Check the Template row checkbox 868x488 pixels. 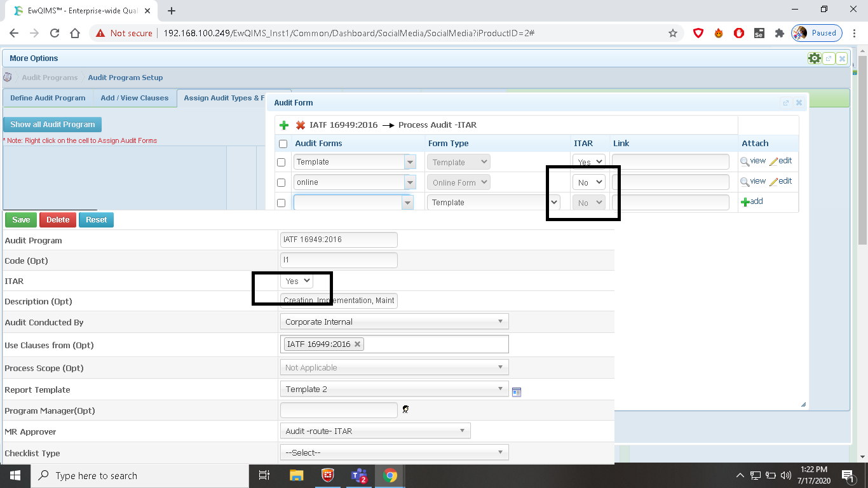[281, 162]
